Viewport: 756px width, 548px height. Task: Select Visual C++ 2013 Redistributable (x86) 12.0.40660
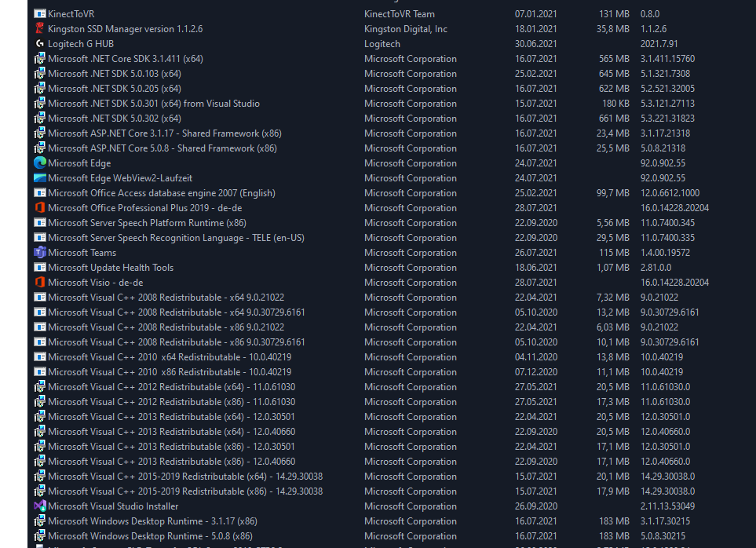pyautogui.click(x=172, y=462)
